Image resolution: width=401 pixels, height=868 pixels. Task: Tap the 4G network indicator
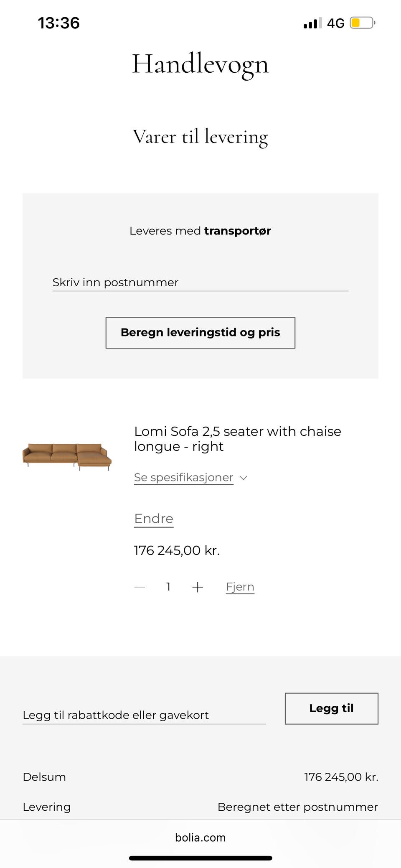(x=335, y=23)
